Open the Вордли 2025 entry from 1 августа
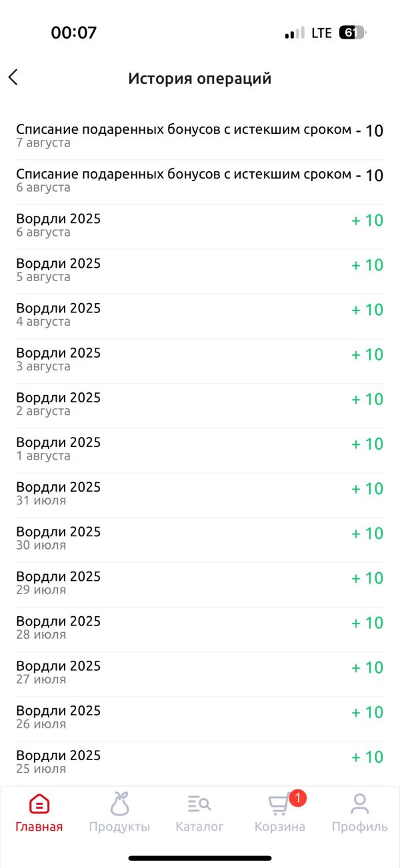400x868 pixels. (200, 450)
